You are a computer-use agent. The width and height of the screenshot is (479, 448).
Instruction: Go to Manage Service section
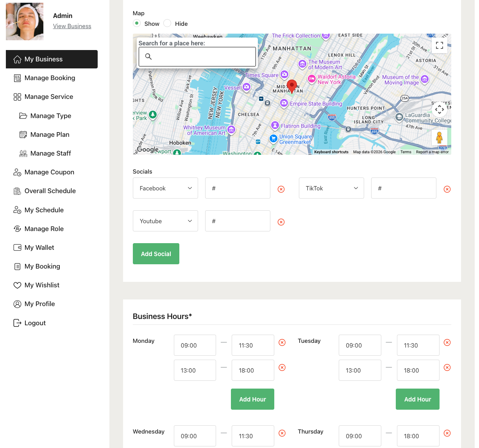pos(52,97)
